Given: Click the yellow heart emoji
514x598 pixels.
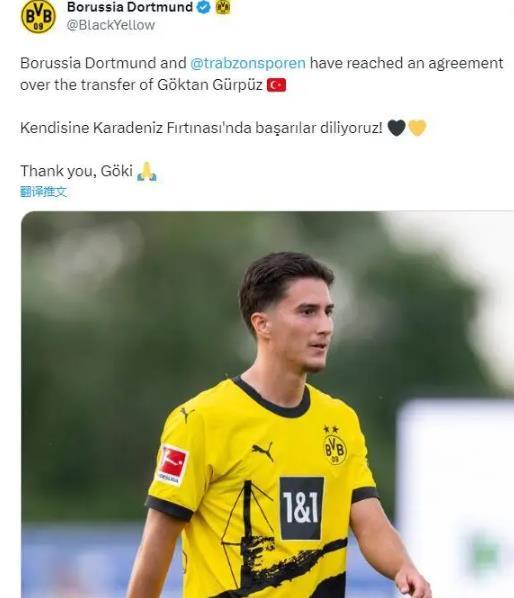Looking at the screenshot, I should coord(417,128).
